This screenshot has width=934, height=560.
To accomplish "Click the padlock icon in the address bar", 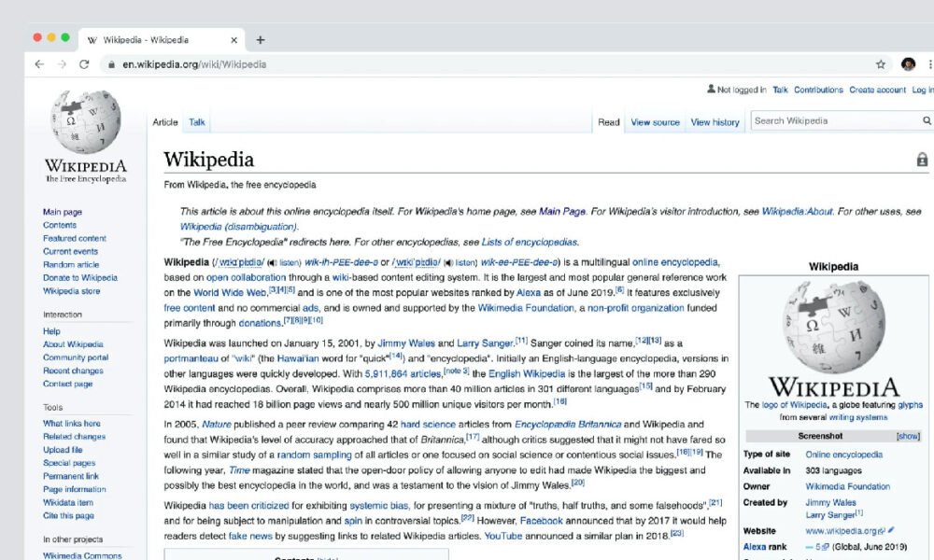I will 111,64.
